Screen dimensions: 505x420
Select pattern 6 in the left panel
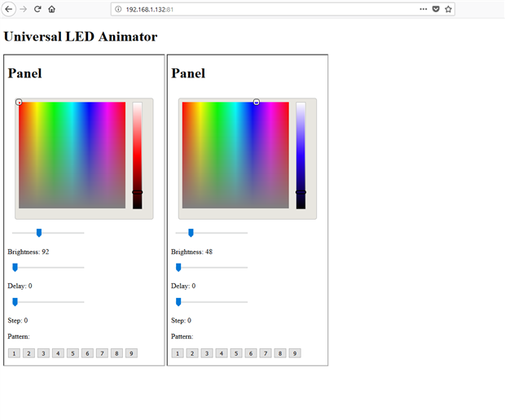(87, 353)
